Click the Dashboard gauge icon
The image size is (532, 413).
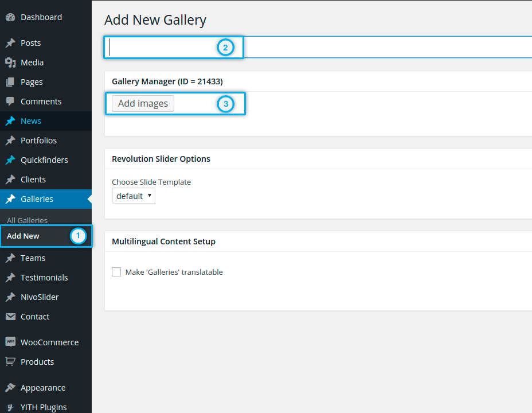point(10,17)
